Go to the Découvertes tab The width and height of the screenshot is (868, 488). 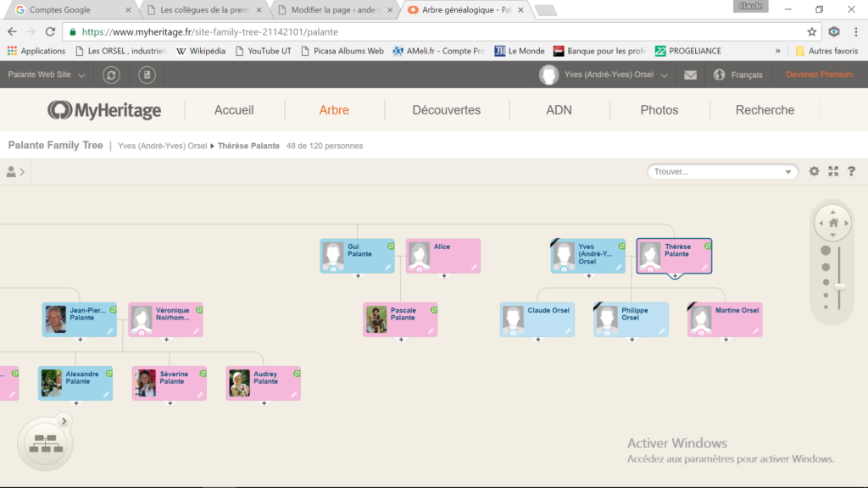(446, 110)
